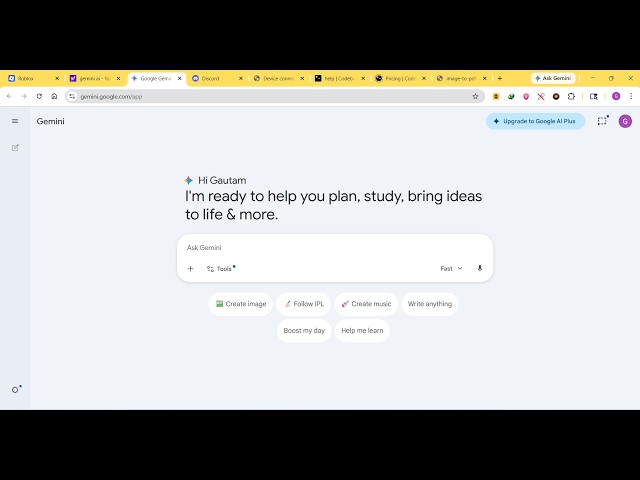View site information icon in address bar
Screen dimensions: 640x480
click(72, 97)
